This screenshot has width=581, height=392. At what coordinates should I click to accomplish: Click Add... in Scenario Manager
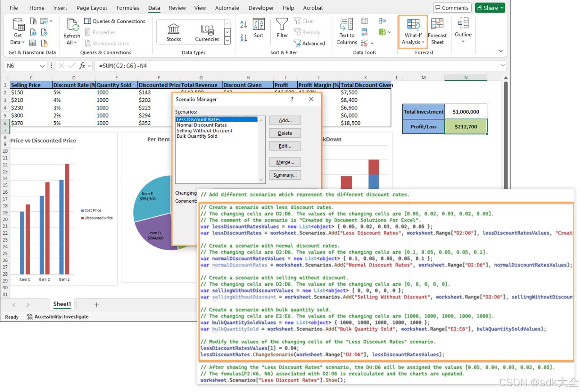click(285, 120)
